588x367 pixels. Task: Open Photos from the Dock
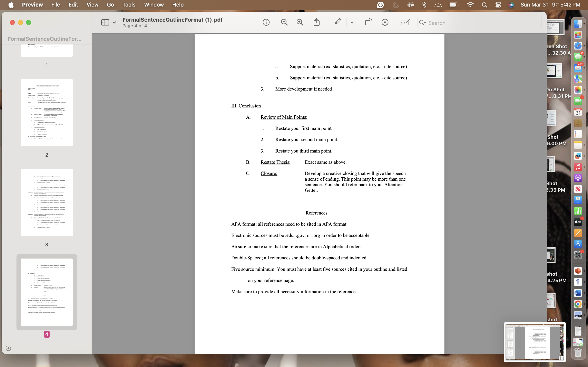578,90
